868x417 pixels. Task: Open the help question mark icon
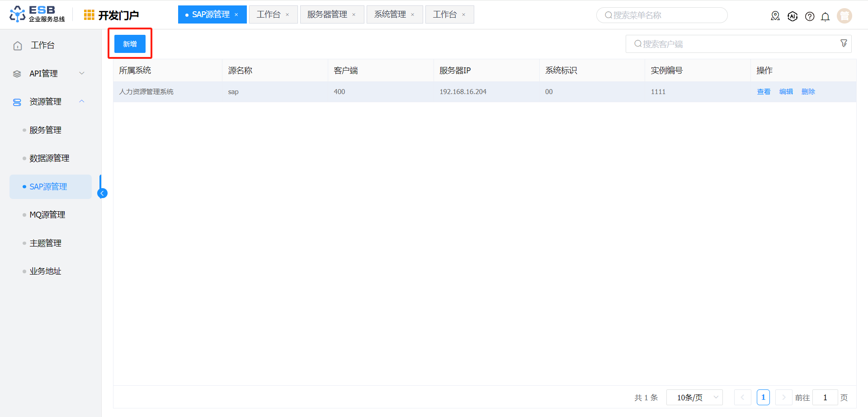tap(810, 17)
